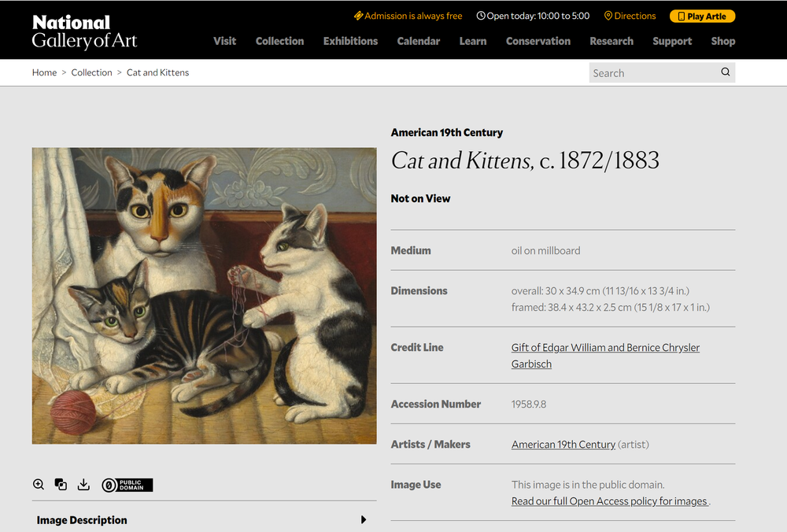Click 'This image is in the public domain' text
Screen dimensions: 787x532
coord(588,484)
